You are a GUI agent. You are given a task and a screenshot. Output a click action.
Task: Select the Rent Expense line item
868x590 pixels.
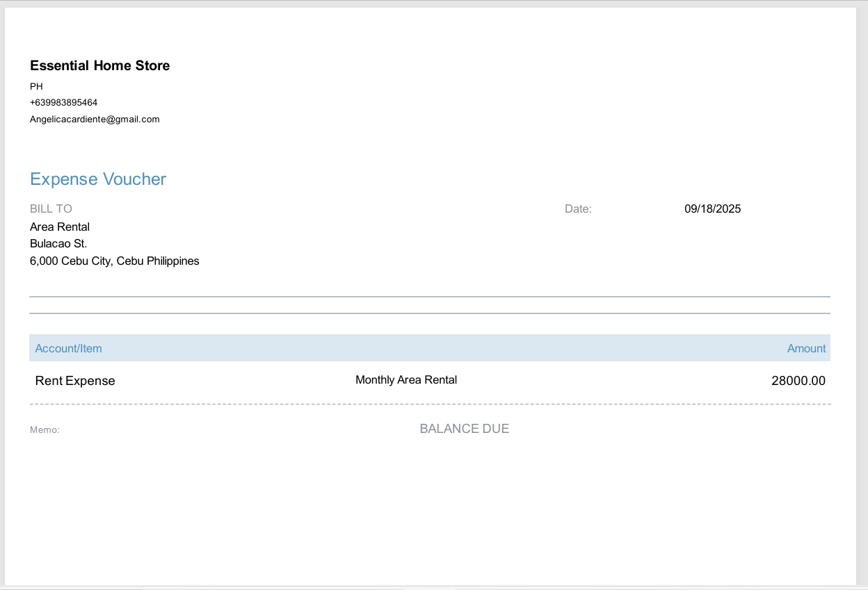(x=75, y=381)
